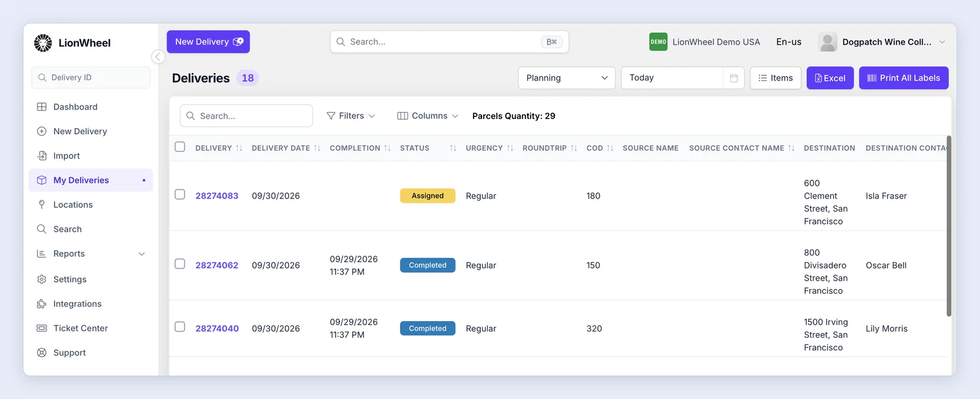Screen dimensions: 980x399
Task: Click the Delivery ID input field
Action: coord(91,78)
